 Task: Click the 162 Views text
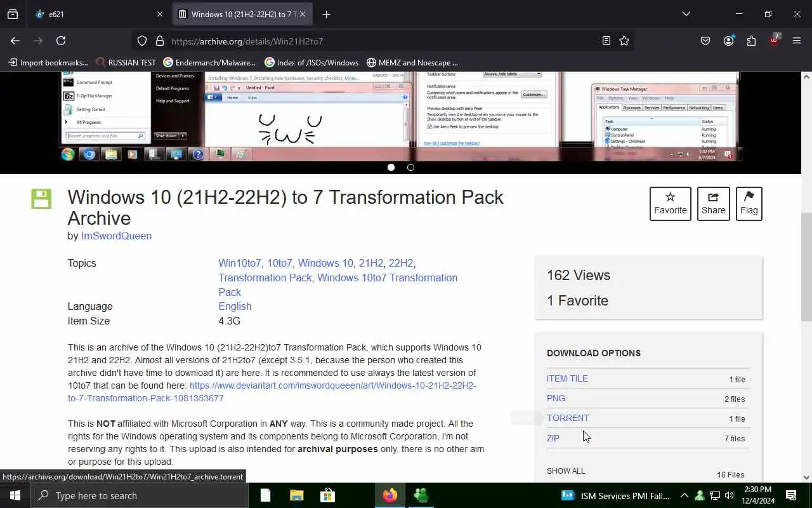click(x=579, y=275)
